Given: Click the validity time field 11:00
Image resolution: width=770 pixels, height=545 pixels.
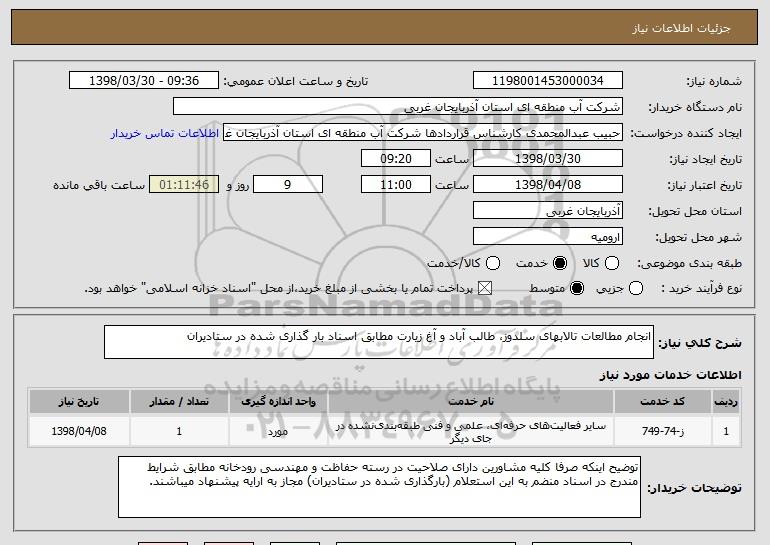Looking at the screenshot, I should [396, 185].
